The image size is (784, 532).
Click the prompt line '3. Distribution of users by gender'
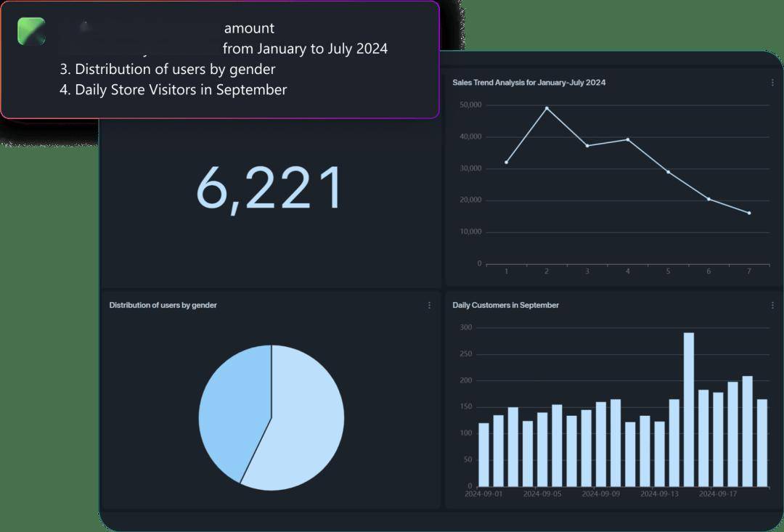point(168,69)
